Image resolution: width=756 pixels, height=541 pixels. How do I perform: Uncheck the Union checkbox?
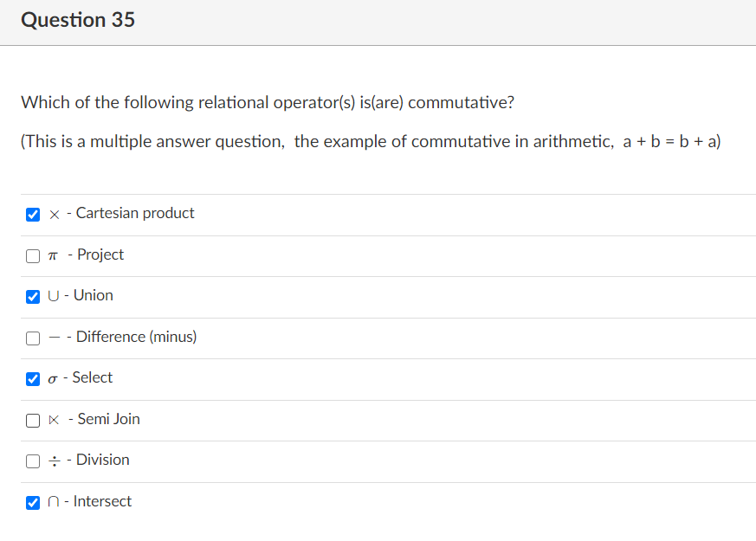(33, 297)
